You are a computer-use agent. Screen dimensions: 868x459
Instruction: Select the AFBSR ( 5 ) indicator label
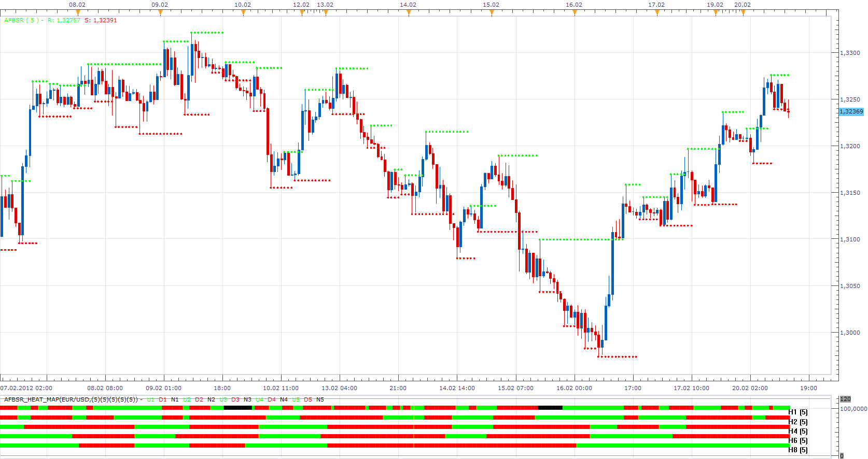(x=21, y=20)
